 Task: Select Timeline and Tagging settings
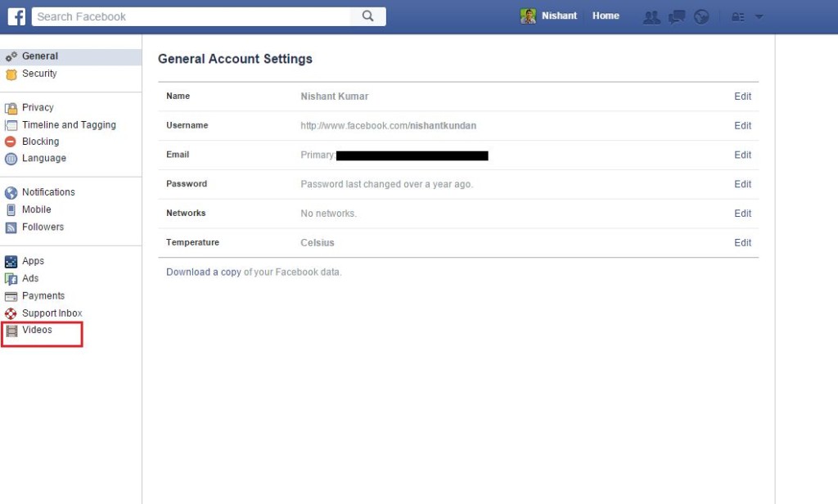[69, 125]
